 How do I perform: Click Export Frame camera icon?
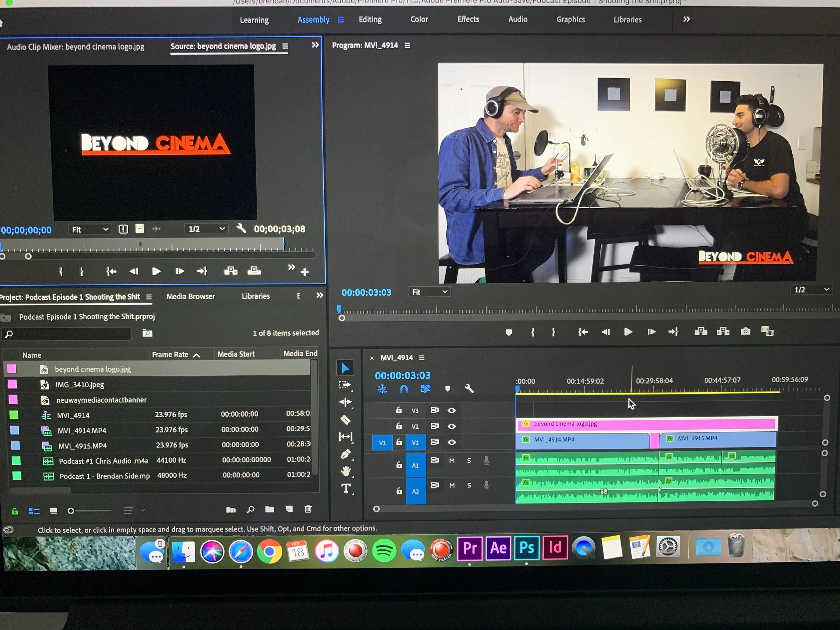click(745, 332)
